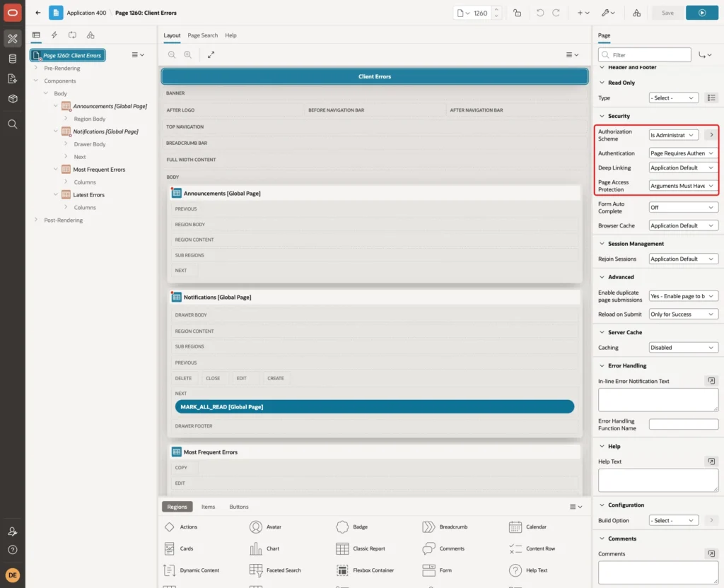This screenshot has width=724, height=588.
Task: Switch to the Page Search tab
Action: click(202, 35)
